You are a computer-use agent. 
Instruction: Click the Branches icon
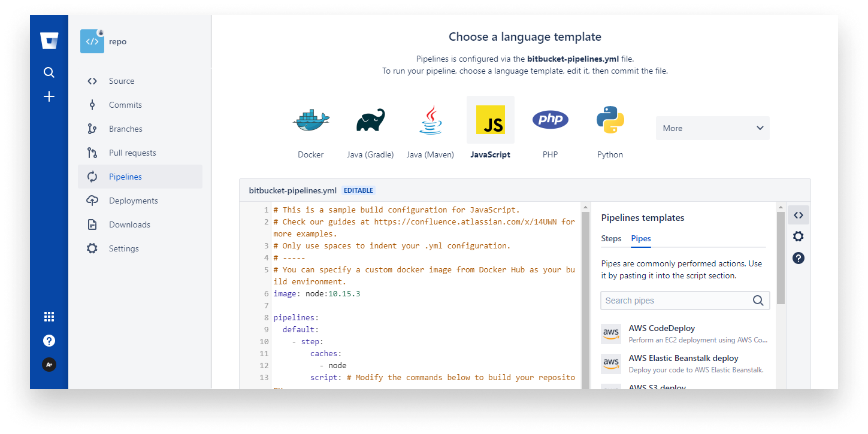click(92, 129)
